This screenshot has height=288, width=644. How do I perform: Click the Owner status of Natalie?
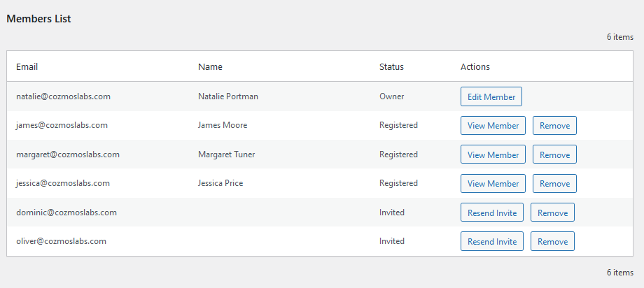391,96
